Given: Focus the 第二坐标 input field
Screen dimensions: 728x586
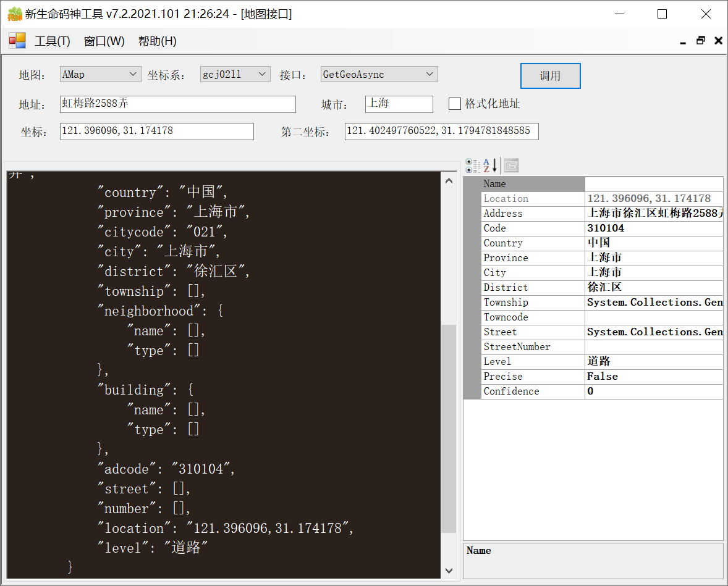Looking at the screenshot, I should pos(441,132).
